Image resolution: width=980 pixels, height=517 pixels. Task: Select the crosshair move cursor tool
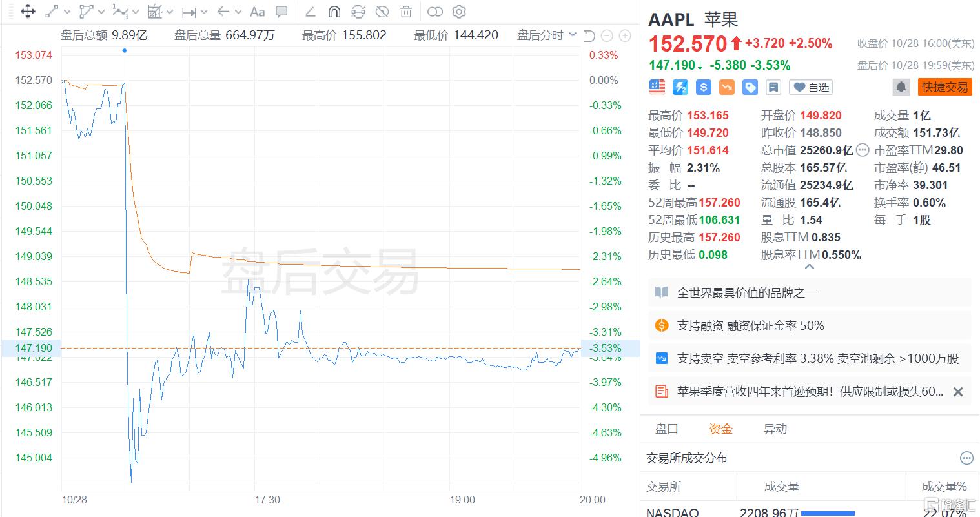tap(28, 12)
